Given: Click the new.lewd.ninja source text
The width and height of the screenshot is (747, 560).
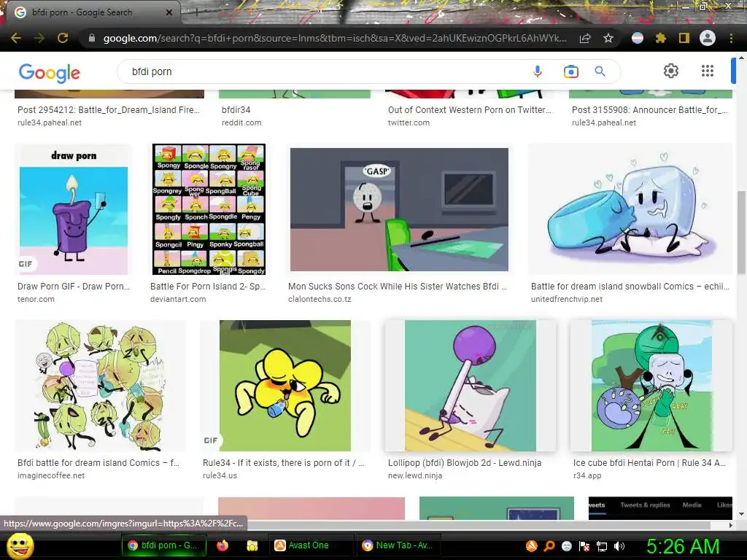Looking at the screenshot, I should (x=415, y=475).
